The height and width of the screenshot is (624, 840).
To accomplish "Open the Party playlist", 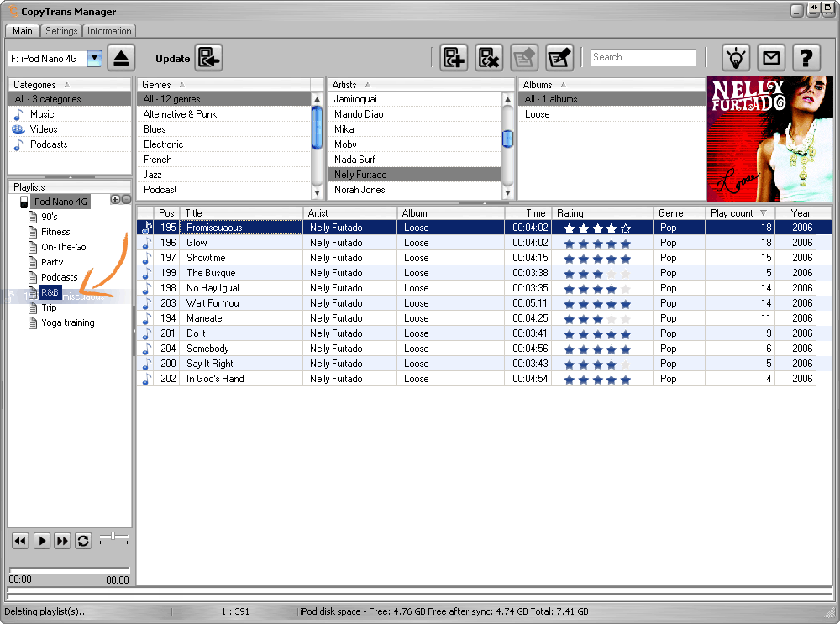I will click(x=52, y=262).
